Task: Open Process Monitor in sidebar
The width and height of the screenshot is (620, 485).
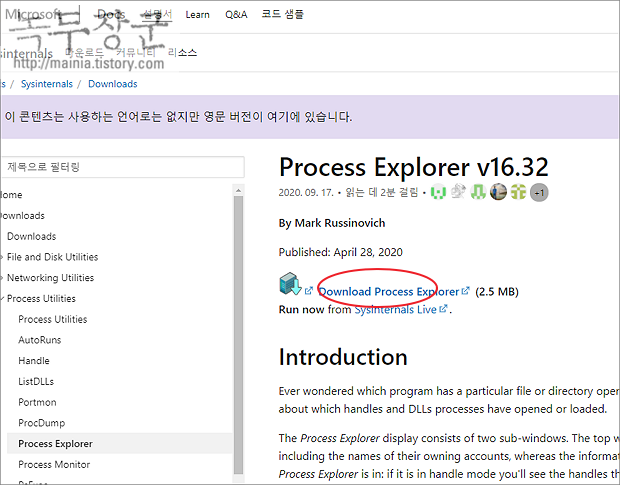Action: 54,464
